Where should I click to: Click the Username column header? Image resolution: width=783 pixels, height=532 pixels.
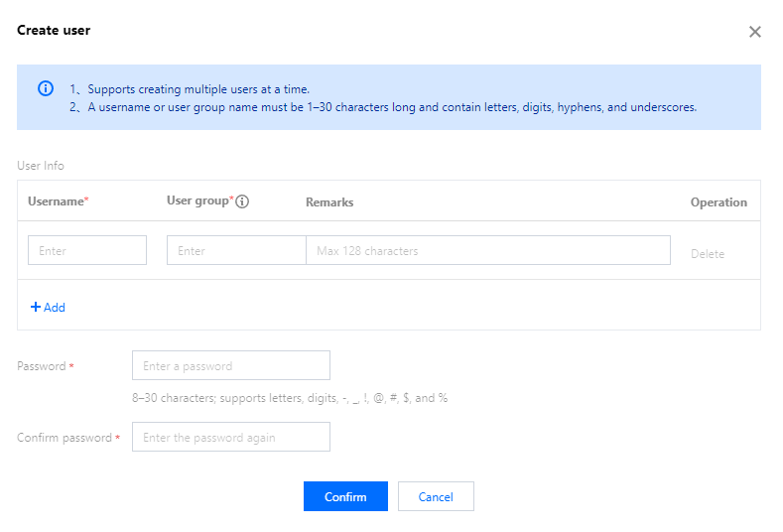(58, 201)
